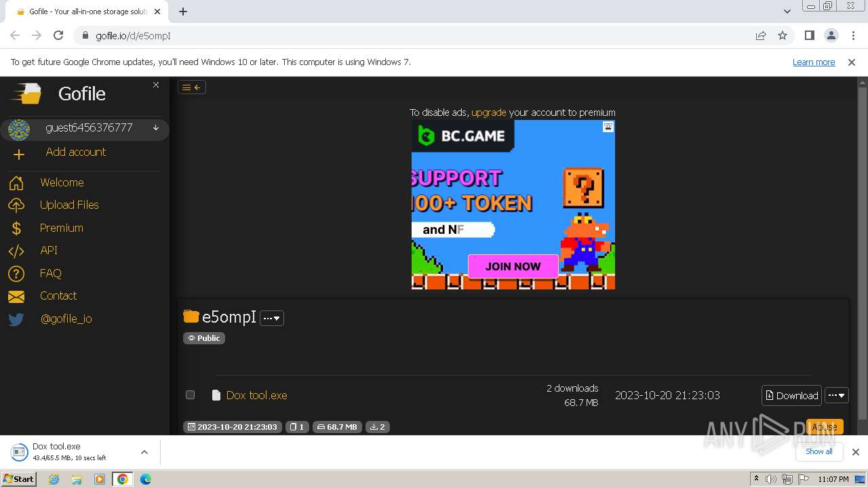868x488 pixels.
Task: Open the Chrome three-dot menu
Action: [x=853, y=35]
